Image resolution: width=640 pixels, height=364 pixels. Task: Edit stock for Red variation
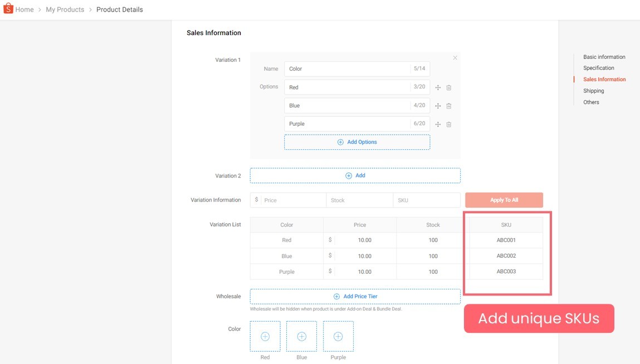point(433,240)
